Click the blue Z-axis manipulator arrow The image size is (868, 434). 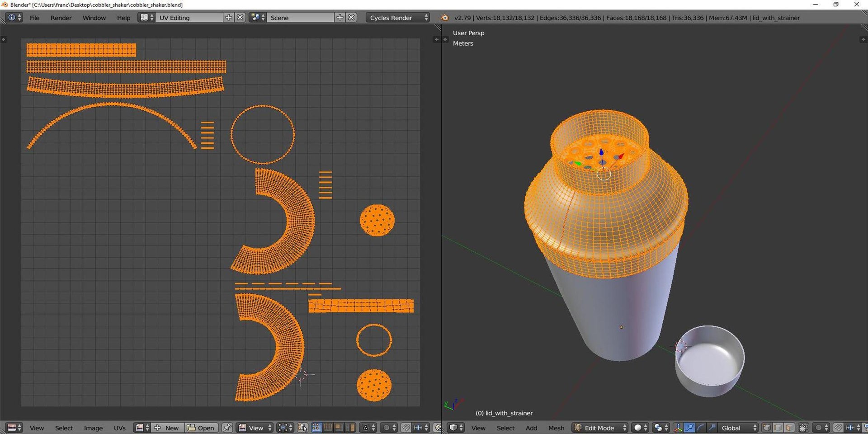pyautogui.click(x=601, y=153)
